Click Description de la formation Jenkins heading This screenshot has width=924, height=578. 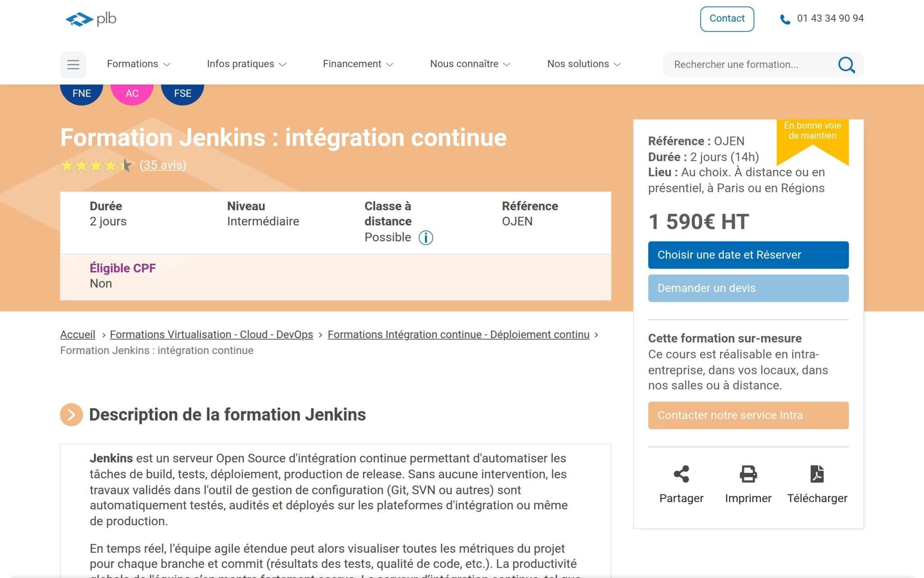pos(227,415)
